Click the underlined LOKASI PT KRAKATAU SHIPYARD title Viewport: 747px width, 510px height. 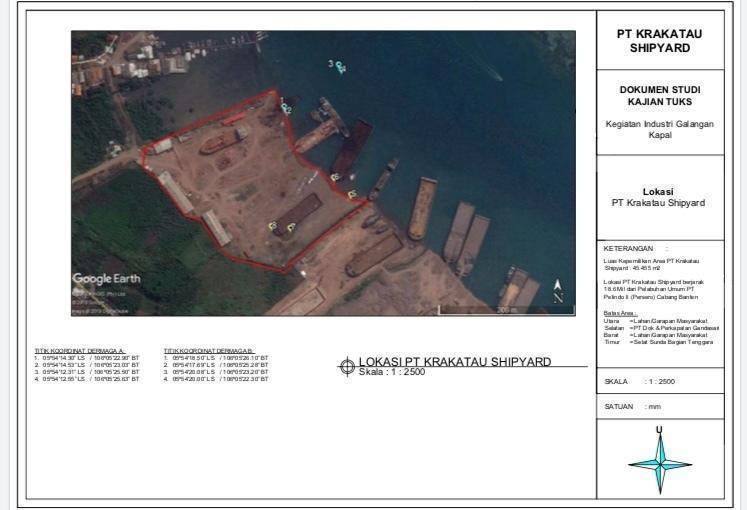pos(454,361)
